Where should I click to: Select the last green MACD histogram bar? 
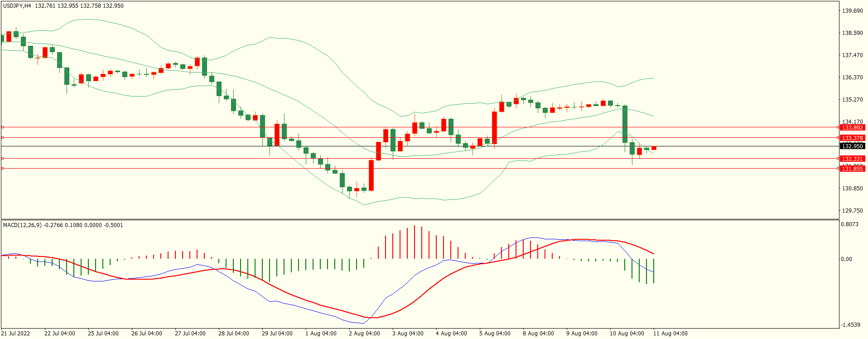point(654,271)
